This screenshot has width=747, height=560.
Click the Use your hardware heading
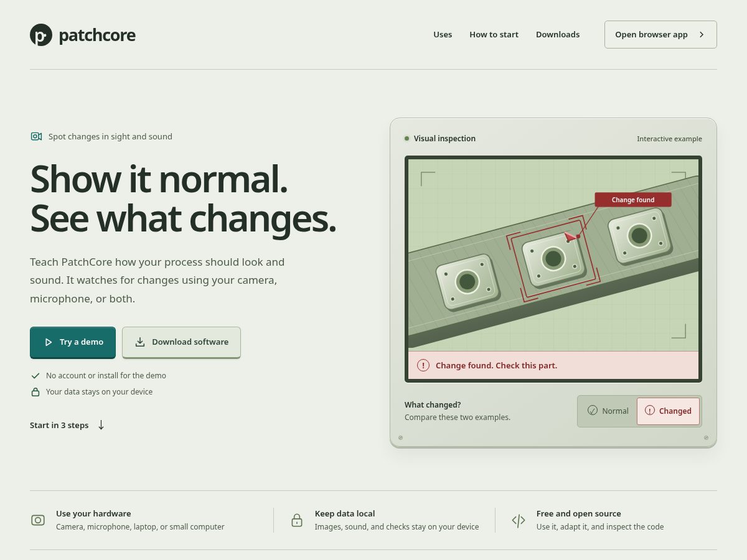[x=93, y=514]
